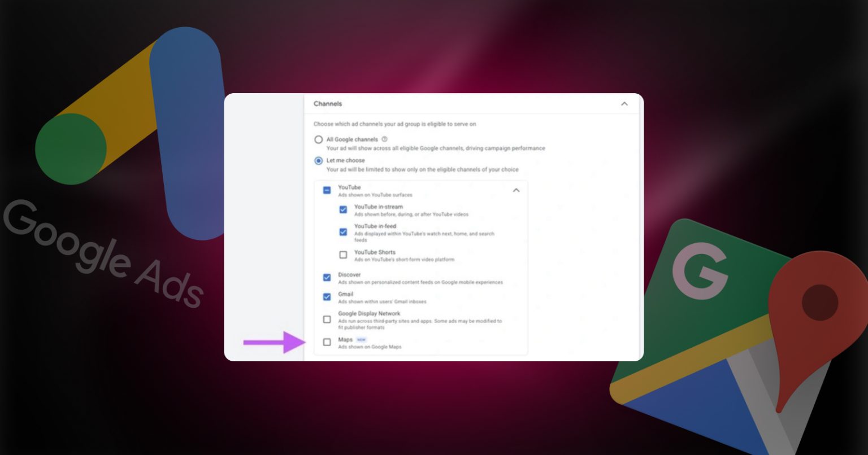Viewport: 868px width, 455px height.
Task: Collapse the Channels section with its chevron
Action: pos(624,104)
